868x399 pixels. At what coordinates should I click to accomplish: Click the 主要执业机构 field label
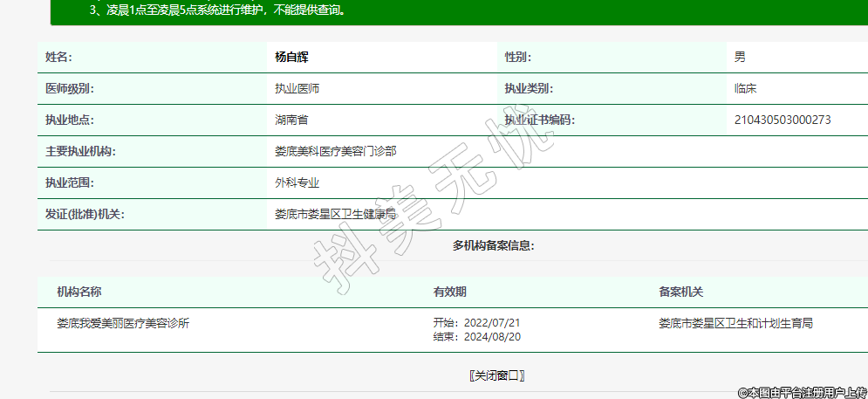(80, 152)
